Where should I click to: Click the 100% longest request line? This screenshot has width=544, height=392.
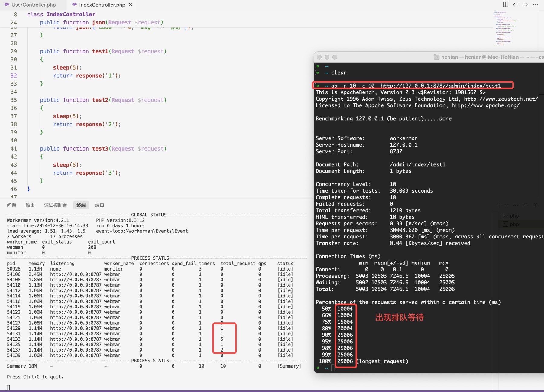point(364,361)
